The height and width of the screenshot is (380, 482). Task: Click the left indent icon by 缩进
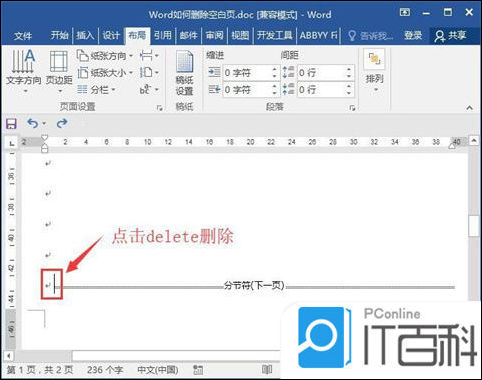[x=214, y=72]
